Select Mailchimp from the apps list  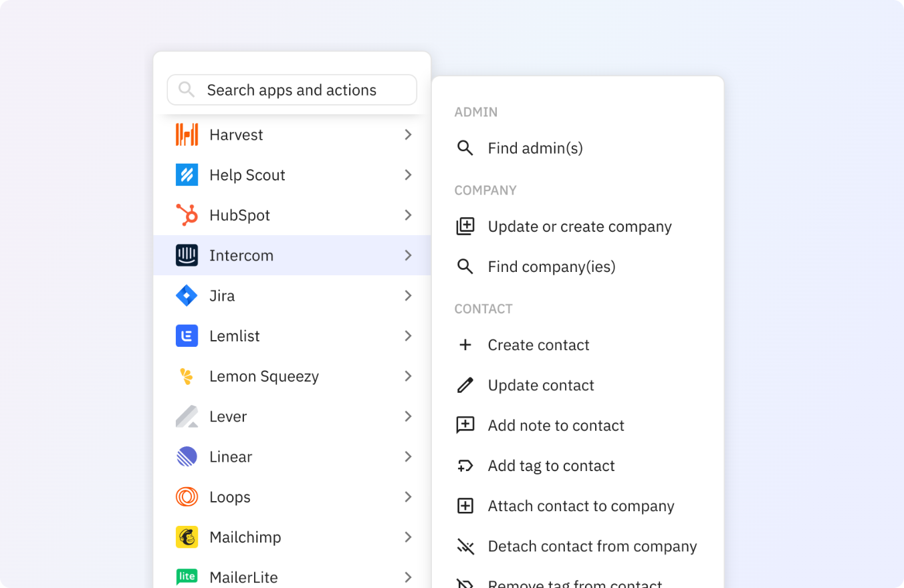(292, 537)
